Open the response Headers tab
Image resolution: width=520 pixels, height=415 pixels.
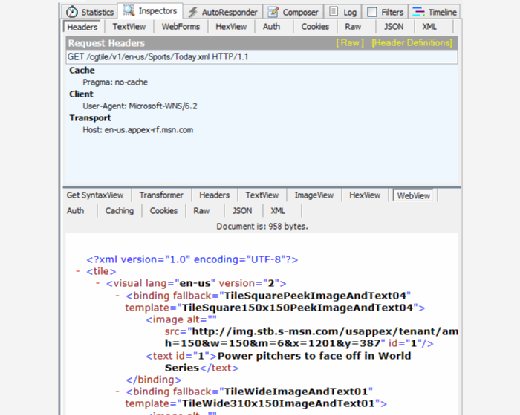tap(214, 195)
